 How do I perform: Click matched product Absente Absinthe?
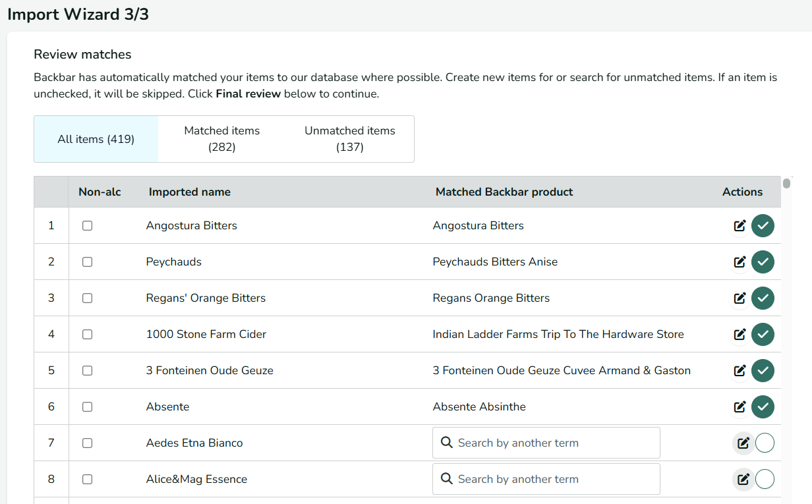[x=479, y=407]
